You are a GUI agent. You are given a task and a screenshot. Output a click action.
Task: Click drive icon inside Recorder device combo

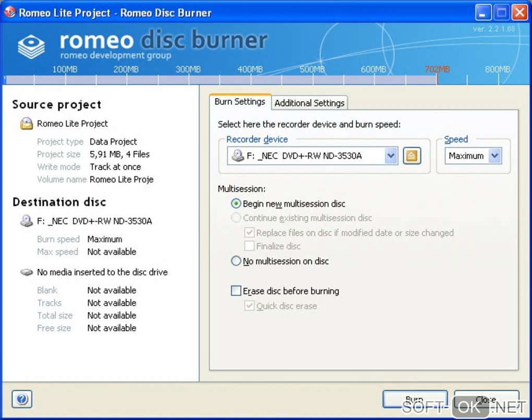click(x=237, y=156)
